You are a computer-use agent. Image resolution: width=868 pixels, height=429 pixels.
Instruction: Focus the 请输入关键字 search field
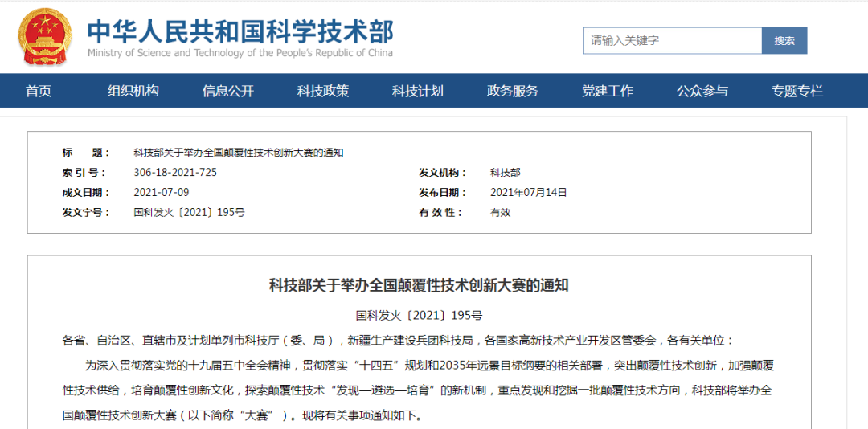click(672, 40)
